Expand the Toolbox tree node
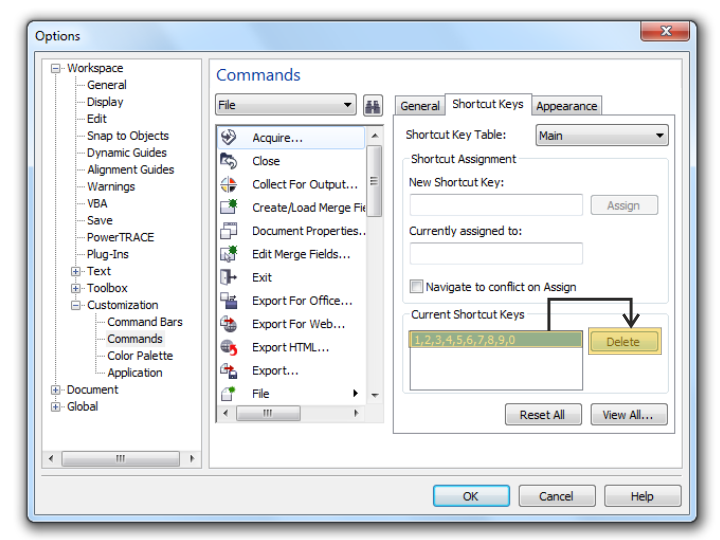Viewport: 720px width, 540px height. 76,288
